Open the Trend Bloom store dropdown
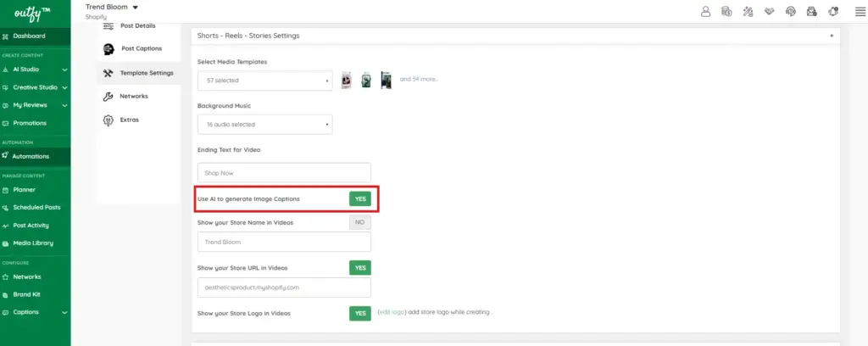Image resolution: width=868 pixels, height=346 pixels. coord(112,7)
